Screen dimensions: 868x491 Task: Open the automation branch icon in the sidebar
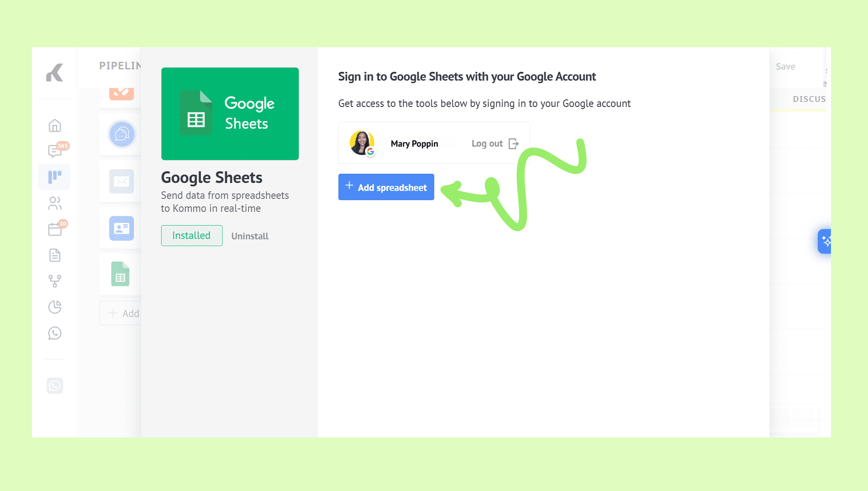[x=55, y=281]
